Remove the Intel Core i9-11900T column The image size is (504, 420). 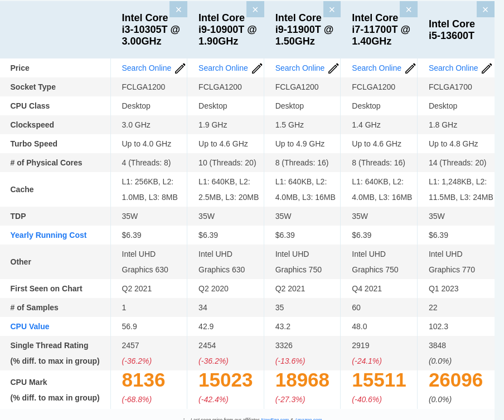pyautogui.click(x=332, y=9)
